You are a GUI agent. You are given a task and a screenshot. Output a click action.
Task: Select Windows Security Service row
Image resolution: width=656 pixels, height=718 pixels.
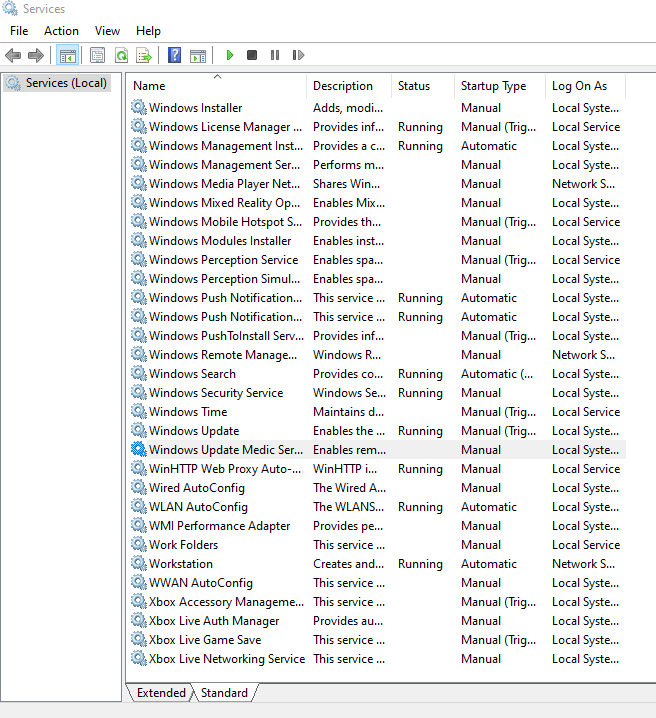[378, 392]
